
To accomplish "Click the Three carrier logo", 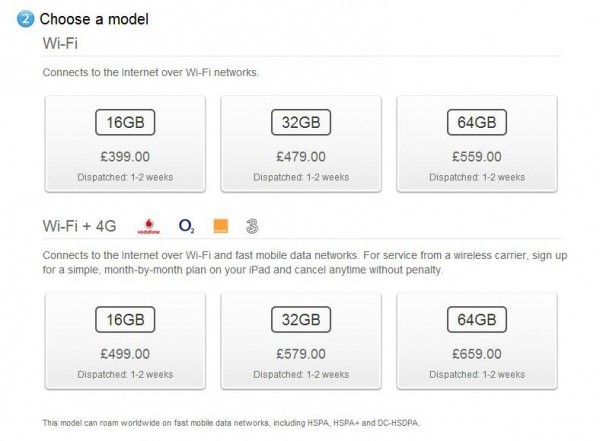I will coord(252,226).
